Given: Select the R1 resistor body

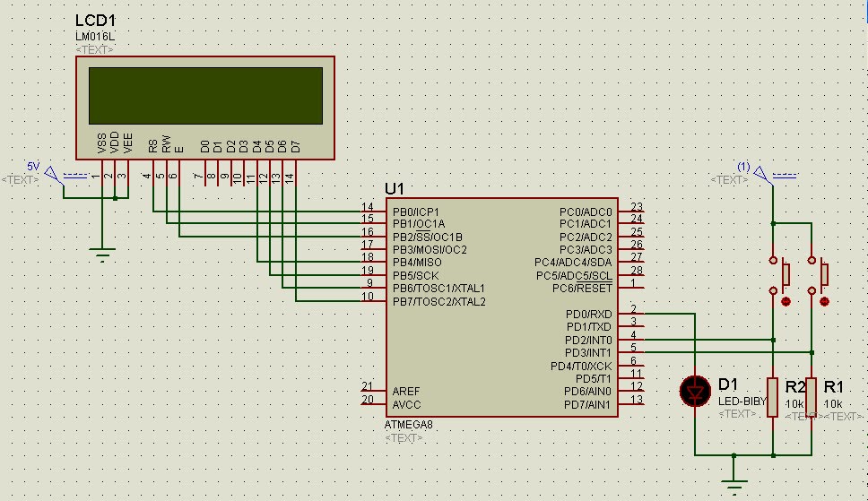Looking at the screenshot, I should [x=812, y=397].
